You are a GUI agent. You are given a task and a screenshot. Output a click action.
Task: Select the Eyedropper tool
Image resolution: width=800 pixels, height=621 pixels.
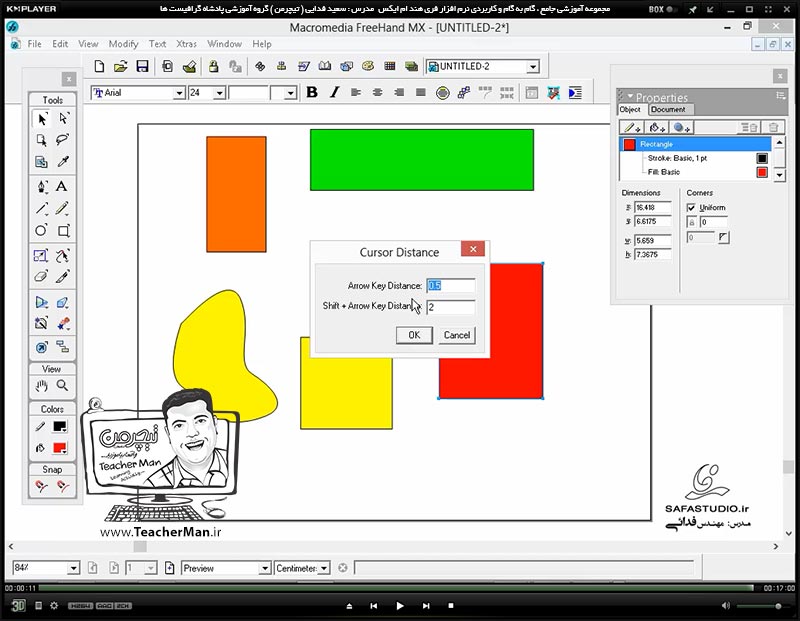pyautogui.click(x=63, y=162)
